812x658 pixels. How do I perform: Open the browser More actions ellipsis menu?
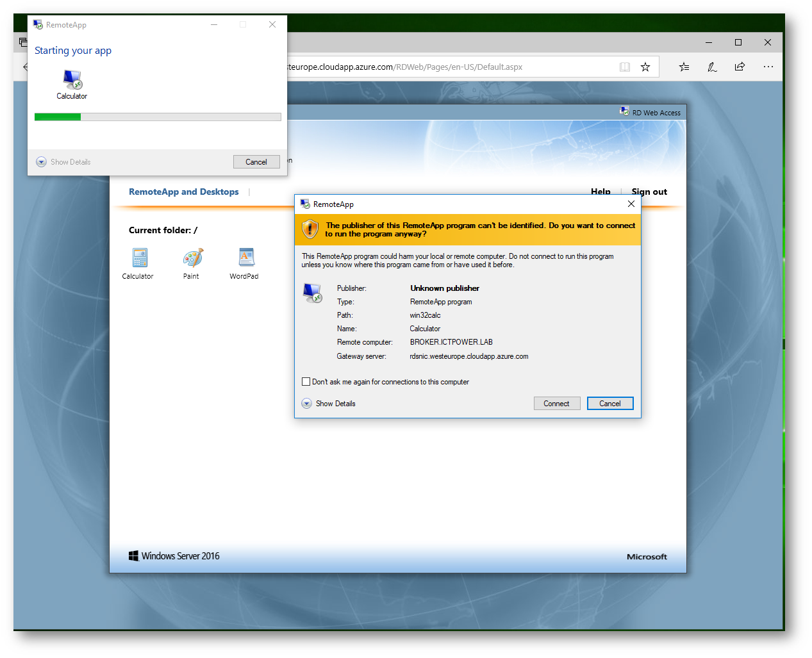pos(768,67)
